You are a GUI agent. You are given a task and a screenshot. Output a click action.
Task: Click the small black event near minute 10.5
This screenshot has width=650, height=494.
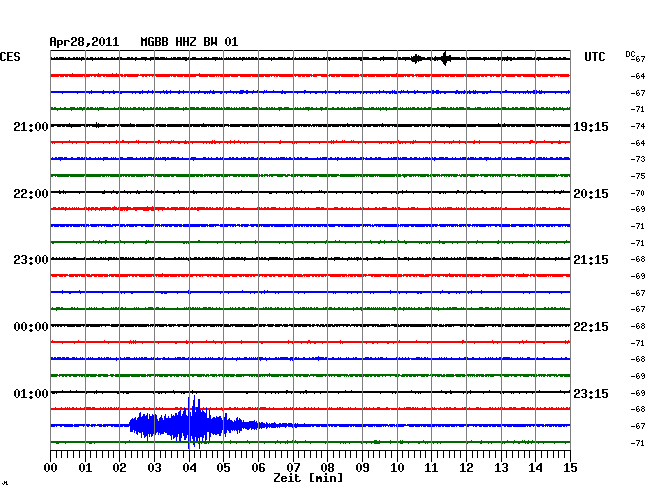(416, 59)
